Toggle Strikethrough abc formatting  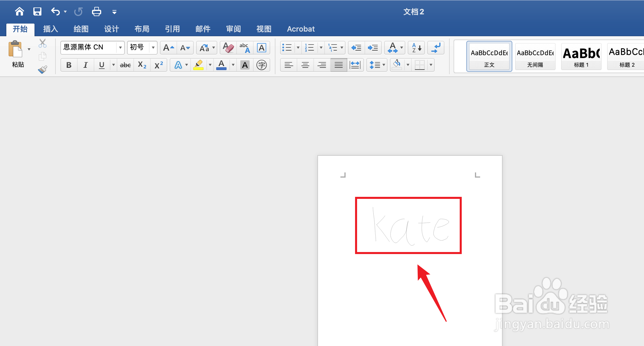[x=125, y=65]
